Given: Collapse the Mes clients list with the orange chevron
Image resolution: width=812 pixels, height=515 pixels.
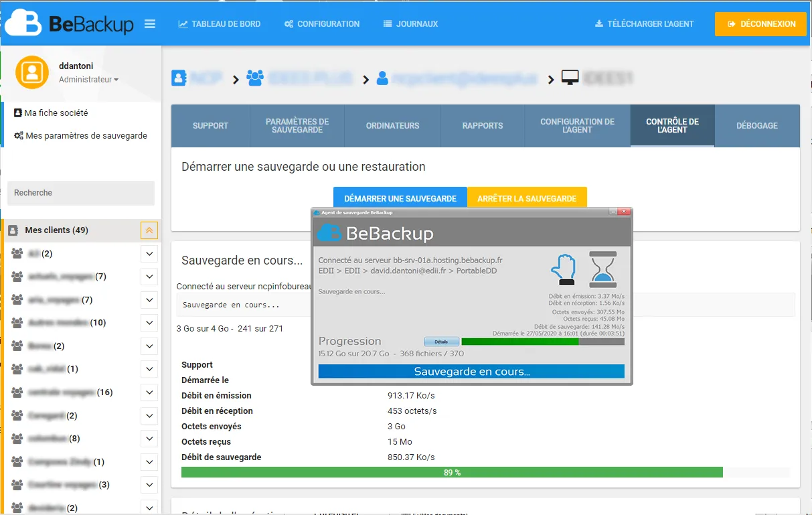Looking at the screenshot, I should tap(149, 230).
